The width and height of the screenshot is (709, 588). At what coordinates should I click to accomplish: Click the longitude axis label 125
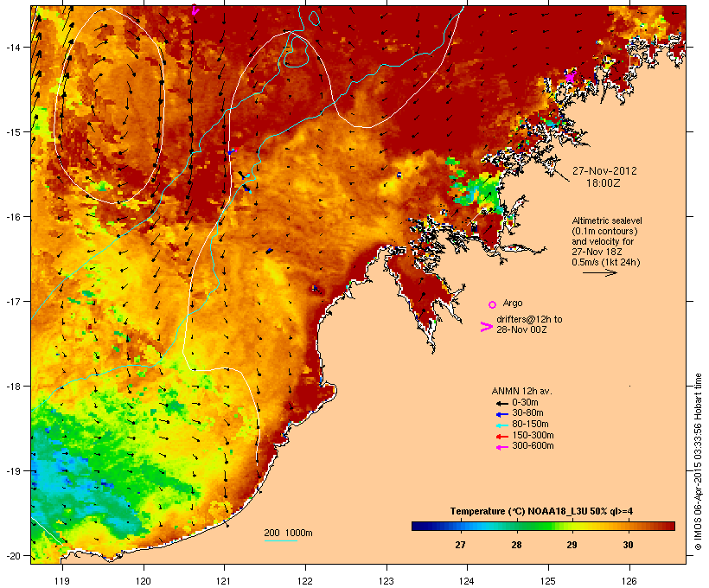(548, 581)
